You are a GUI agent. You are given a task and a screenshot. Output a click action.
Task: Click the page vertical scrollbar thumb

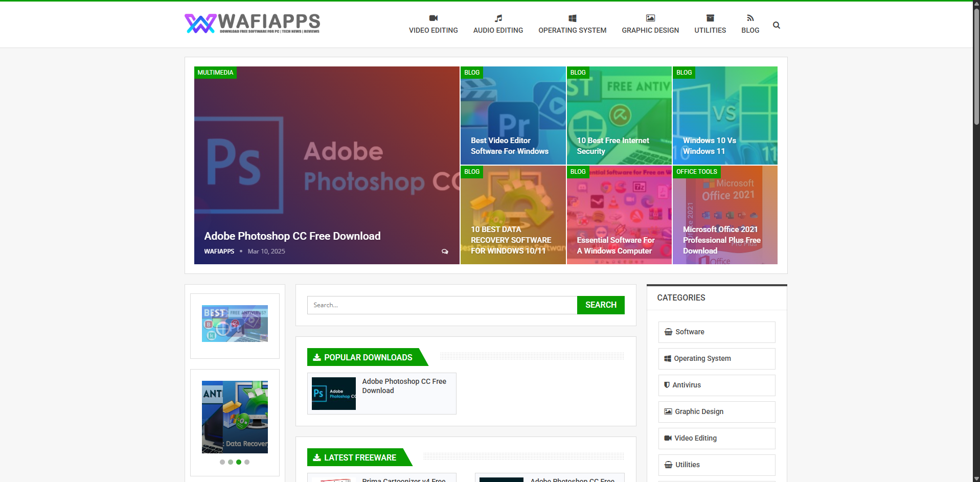(x=976, y=66)
